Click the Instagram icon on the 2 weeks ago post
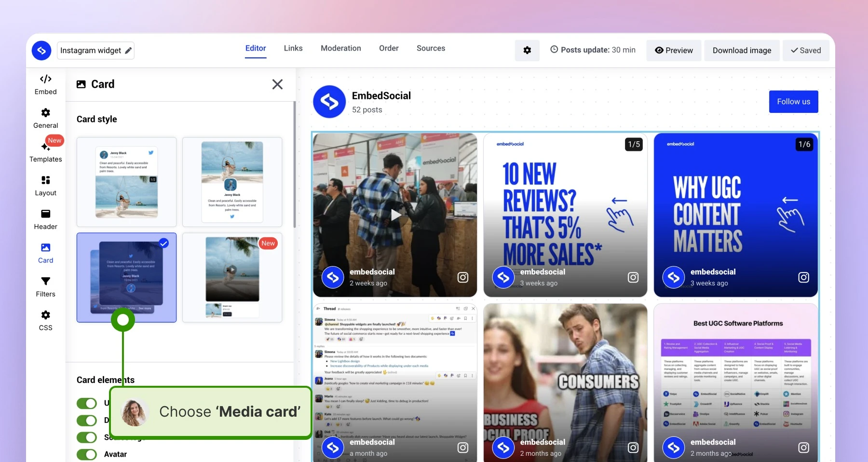Screen dimensions: 868x462 (x=463, y=277)
